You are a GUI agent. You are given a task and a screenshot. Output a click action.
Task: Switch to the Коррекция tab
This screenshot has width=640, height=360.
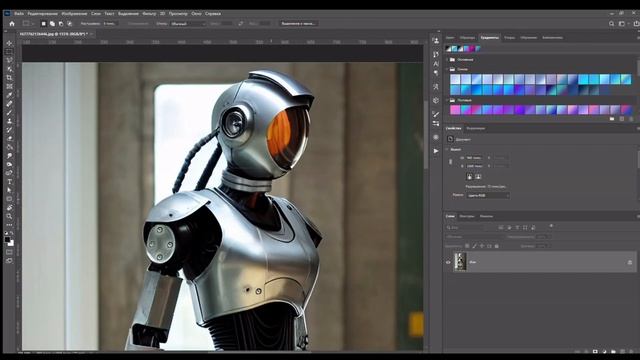tap(476, 128)
